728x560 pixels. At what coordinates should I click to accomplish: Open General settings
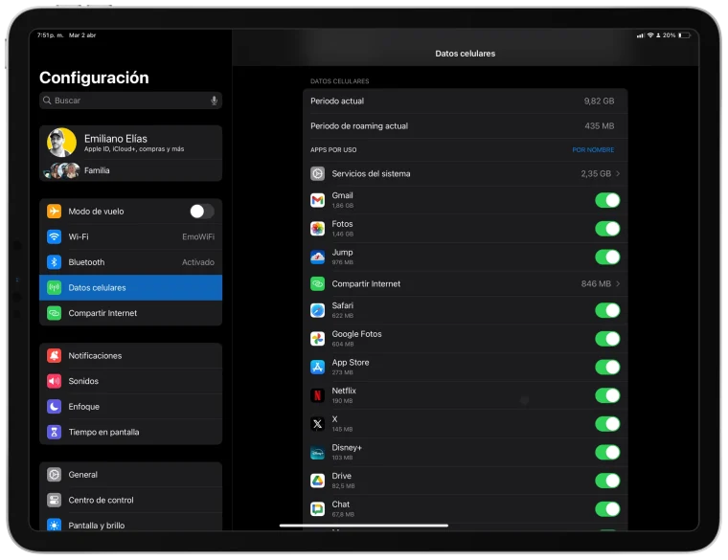click(130, 475)
